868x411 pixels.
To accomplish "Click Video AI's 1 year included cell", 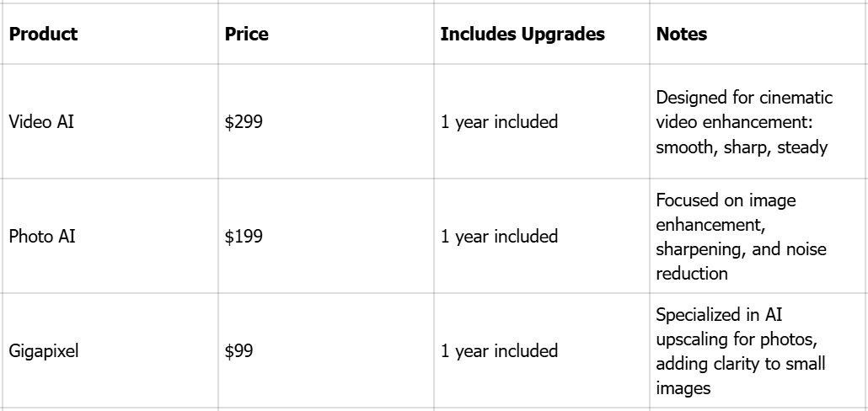I will click(x=541, y=121).
